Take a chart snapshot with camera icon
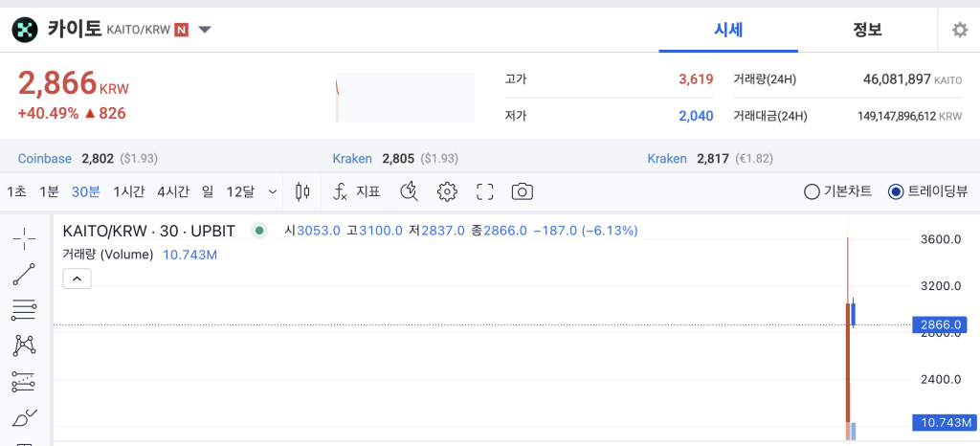980x446 pixels. point(522,191)
